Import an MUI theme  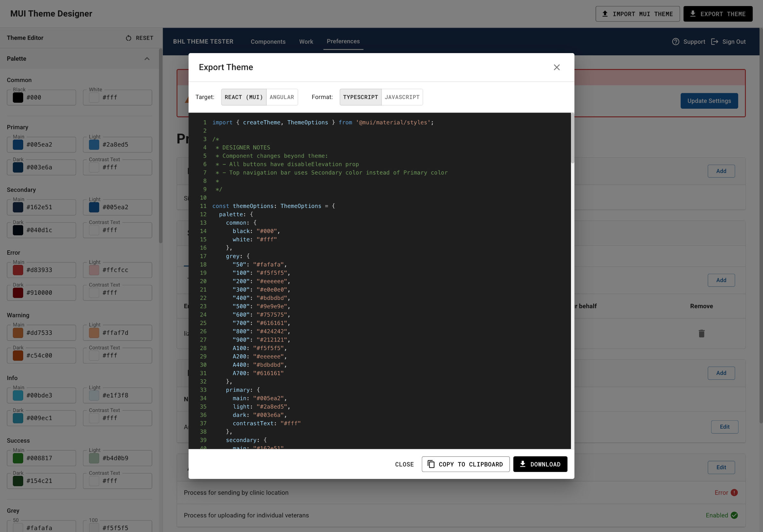637,14
